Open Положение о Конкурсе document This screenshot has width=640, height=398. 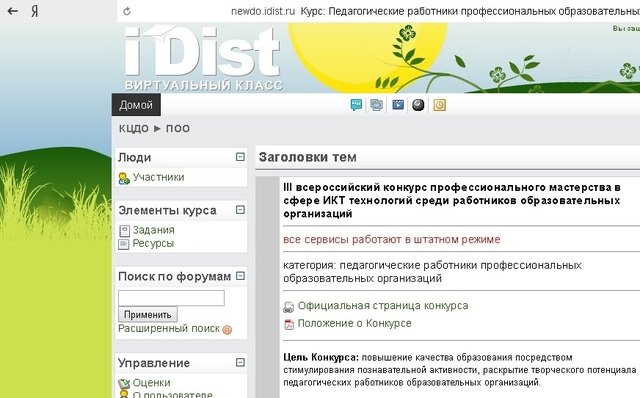pyautogui.click(x=354, y=323)
